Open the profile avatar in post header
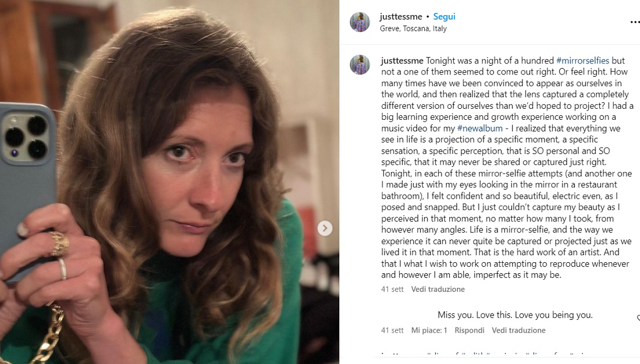Screen dimensions: 640x364 click(x=360, y=22)
